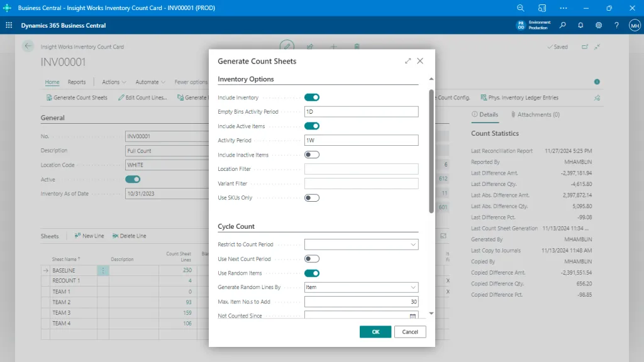The height and width of the screenshot is (362, 644).
Task: Open the Settings gear in the header
Action: (x=599, y=25)
